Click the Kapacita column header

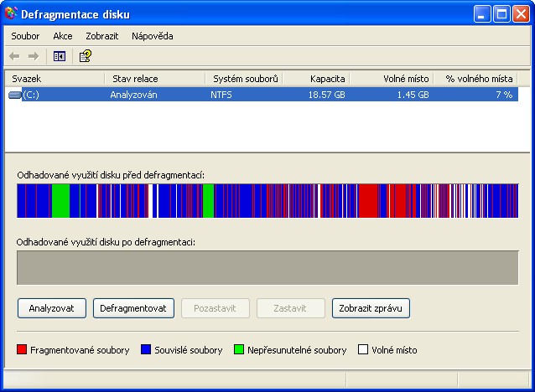pos(315,79)
